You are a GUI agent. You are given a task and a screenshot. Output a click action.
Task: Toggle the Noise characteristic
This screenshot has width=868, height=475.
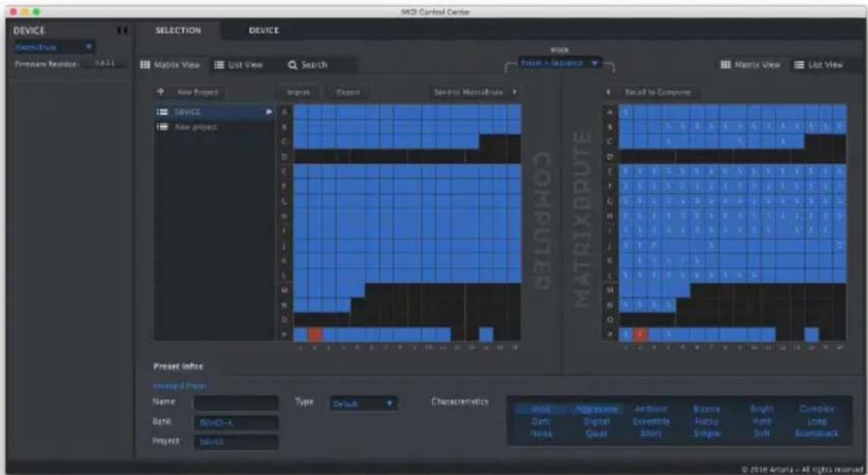tap(540, 433)
